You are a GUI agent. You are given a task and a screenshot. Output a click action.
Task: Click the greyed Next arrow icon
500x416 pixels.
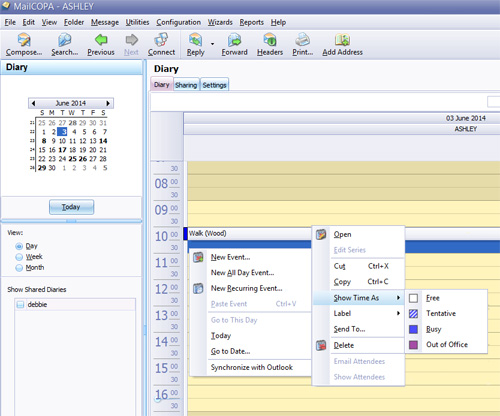pyautogui.click(x=131, y=40)
